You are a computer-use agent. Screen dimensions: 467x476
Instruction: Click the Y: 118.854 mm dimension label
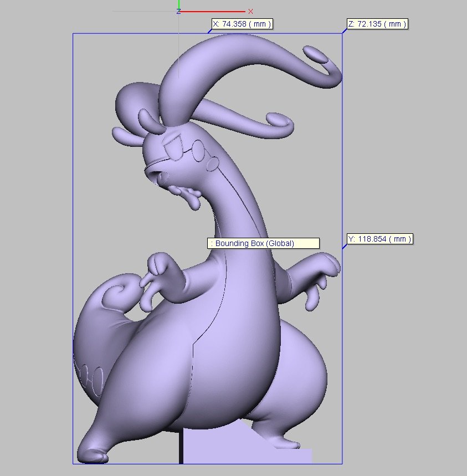coord(379,239)
